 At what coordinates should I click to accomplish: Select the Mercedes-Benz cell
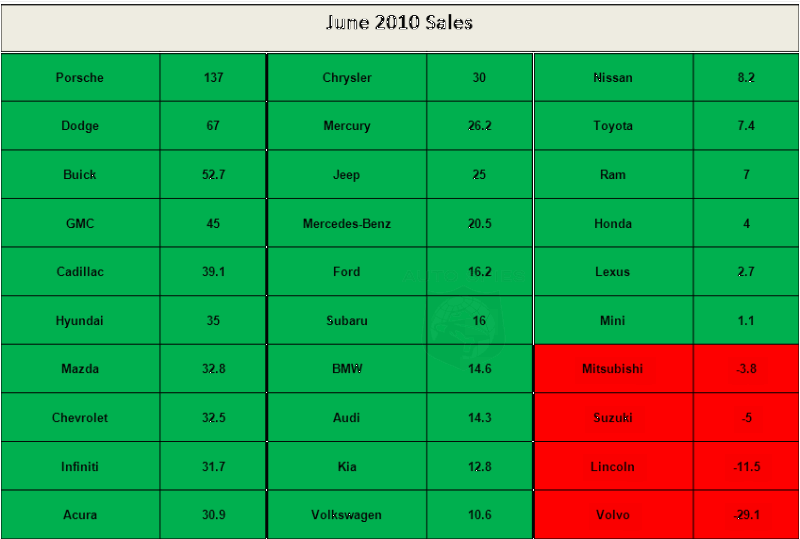point(347,224)
